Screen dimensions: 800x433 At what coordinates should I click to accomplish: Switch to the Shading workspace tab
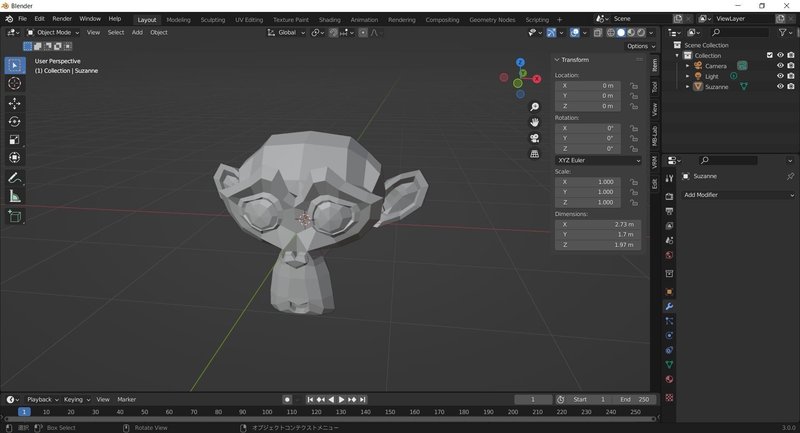click(x=330, y=20)
